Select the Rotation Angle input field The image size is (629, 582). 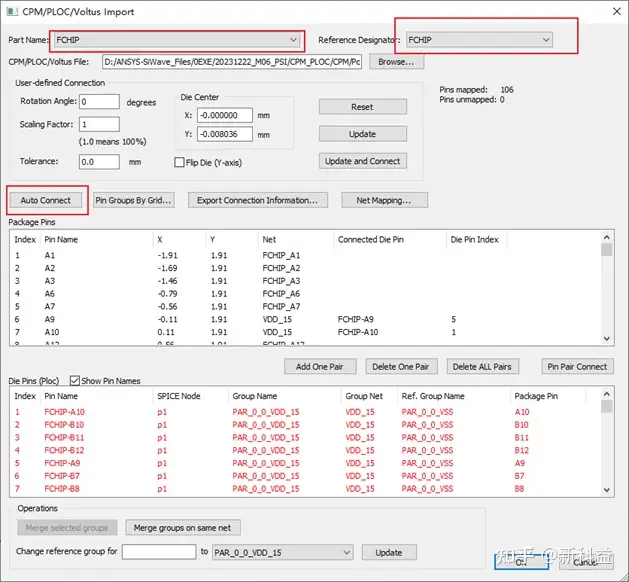click(99, 101)
